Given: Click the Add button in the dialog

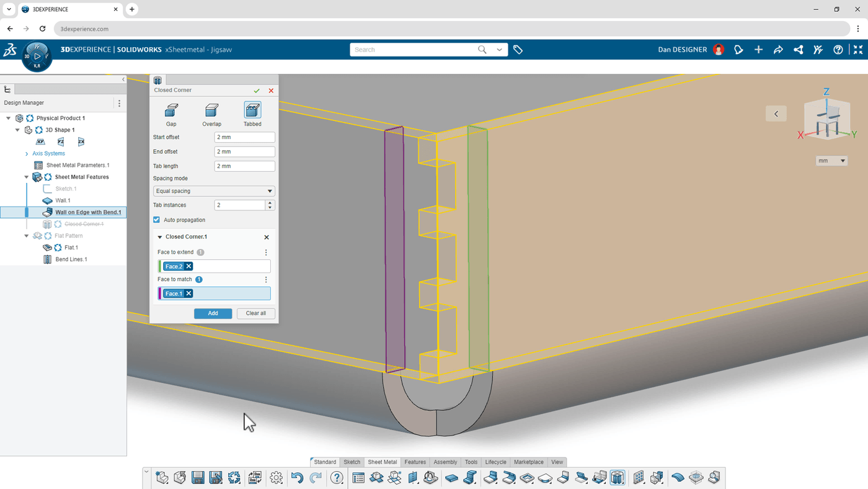Looking at the screenshot, I should click(213, 313).
